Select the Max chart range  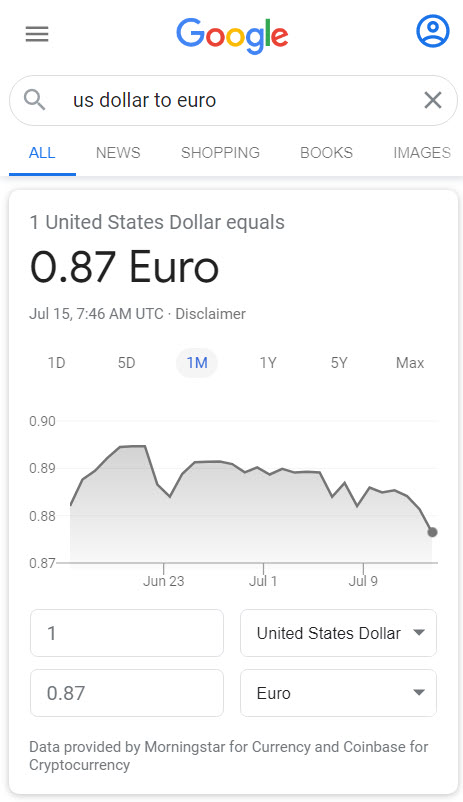[x=410, y=363]
